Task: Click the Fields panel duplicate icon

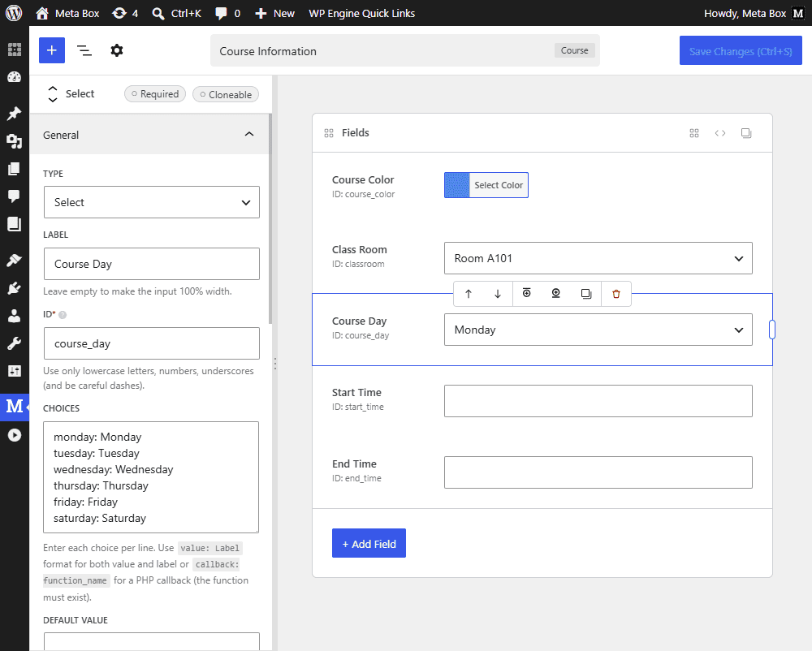Action: 746,133
